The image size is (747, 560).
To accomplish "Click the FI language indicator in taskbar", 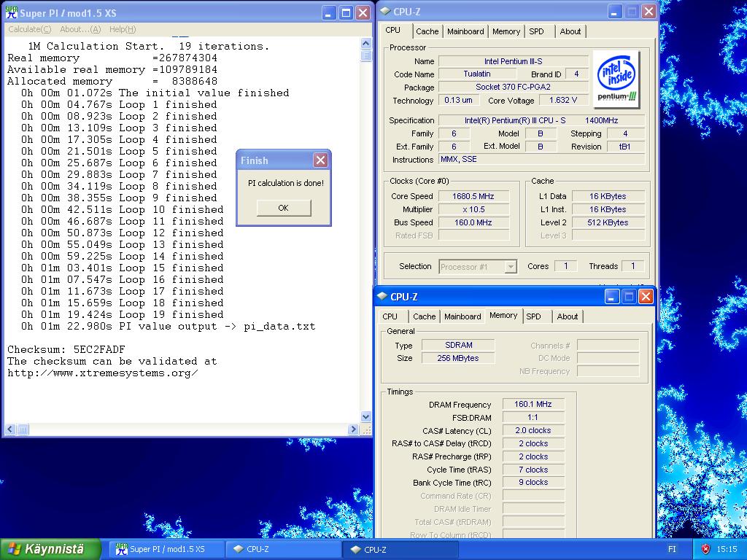I will (x=672, y=550).
